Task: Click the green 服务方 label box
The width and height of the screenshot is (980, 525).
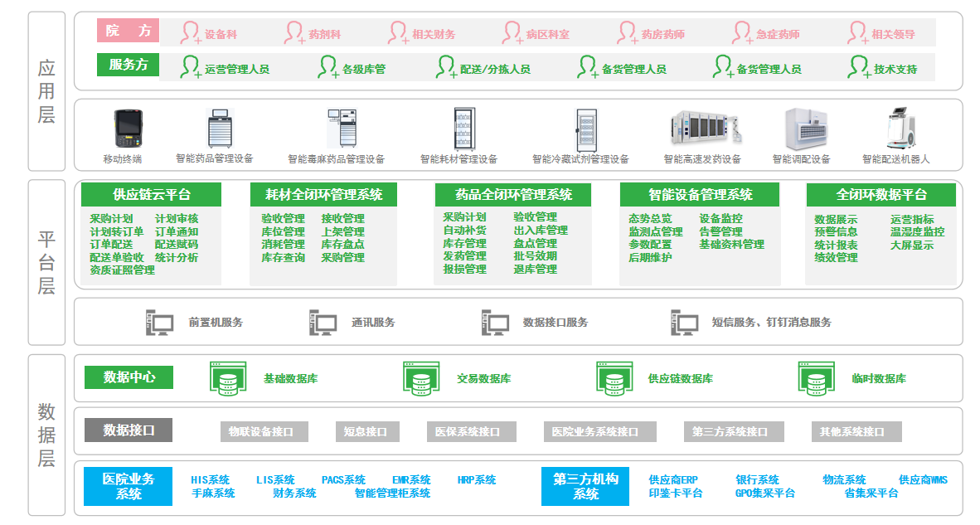Action: click(x=129, y=65)
